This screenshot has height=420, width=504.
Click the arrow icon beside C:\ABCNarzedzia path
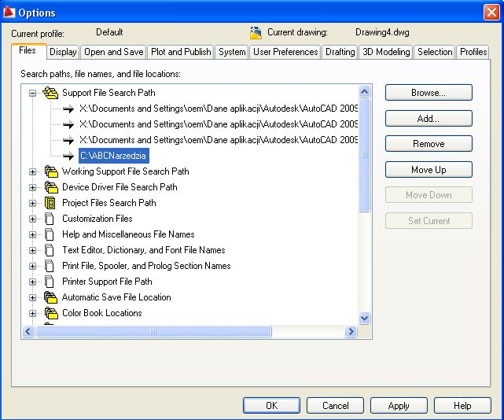point(68,156)
